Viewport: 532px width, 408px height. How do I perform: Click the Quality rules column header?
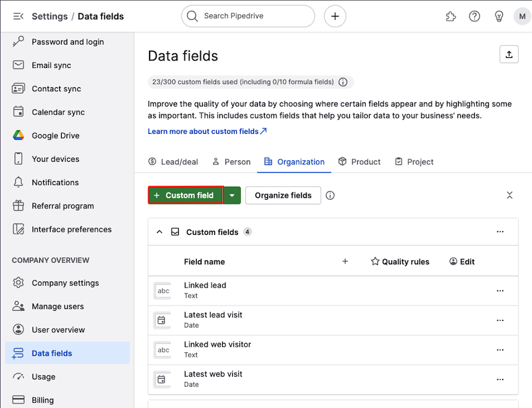tap(400, 262)
